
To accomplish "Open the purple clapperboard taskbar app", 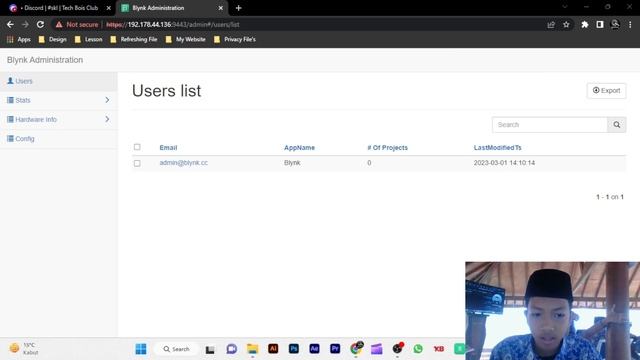I will [x=377, y=349].
